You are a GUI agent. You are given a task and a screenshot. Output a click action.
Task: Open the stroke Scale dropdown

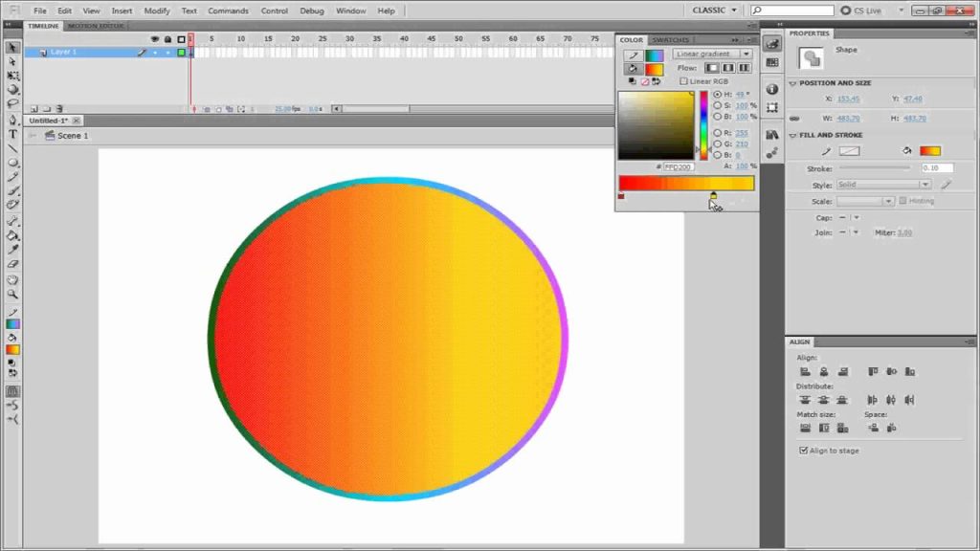(x=865, y=201)
